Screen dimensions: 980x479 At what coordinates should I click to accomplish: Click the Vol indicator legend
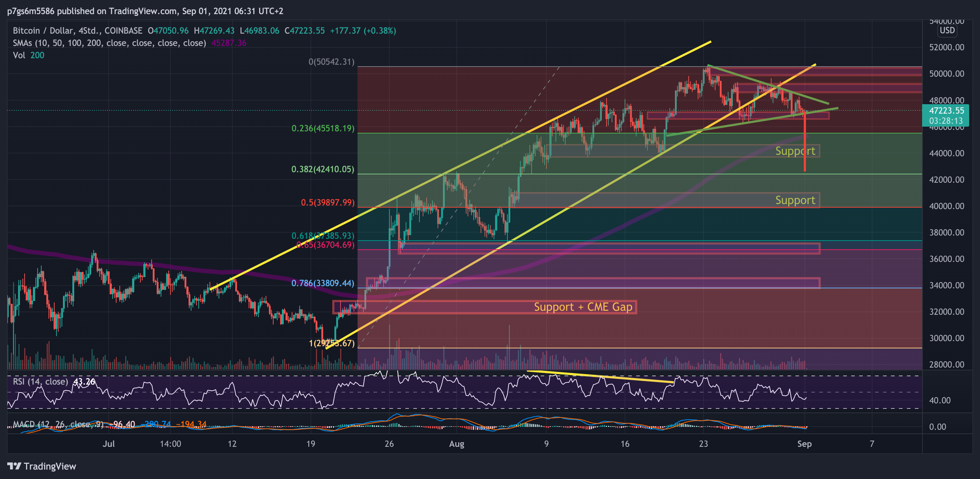pos(19,55)
